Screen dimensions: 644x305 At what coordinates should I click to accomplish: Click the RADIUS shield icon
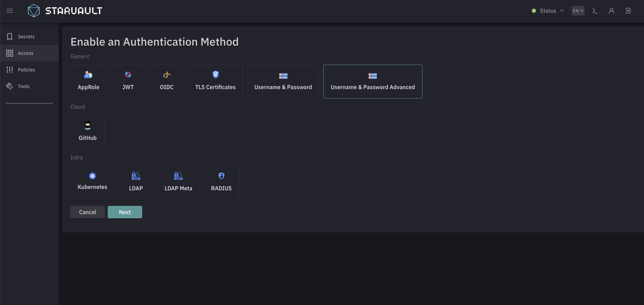click(x=222, y=176)
